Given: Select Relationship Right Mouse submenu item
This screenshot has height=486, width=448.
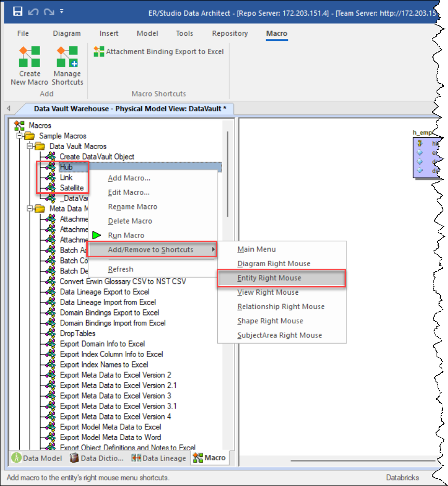Looking at the screenshot, I should (x=281, y=307).
